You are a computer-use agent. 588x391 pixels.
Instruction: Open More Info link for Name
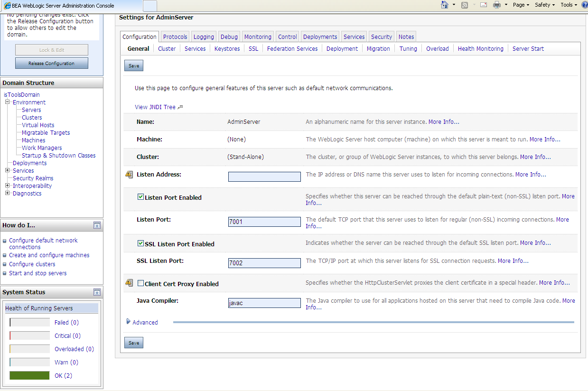[x=444, y=122]
